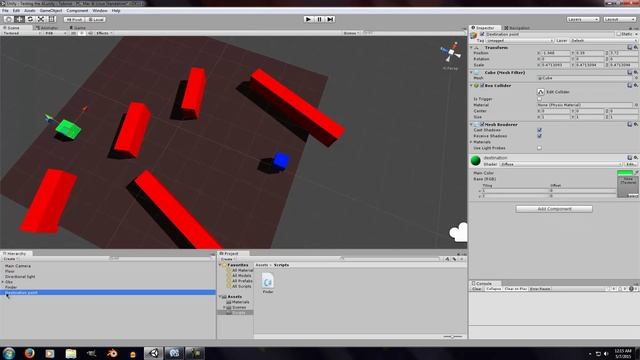
Task: Click the Add Component button
Action: (554, 209)
